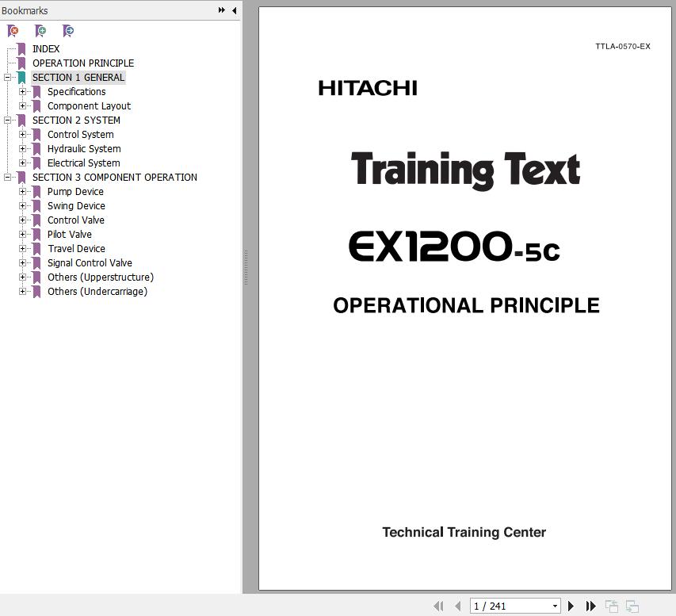Go to the first page
Viewport: 676px width, 616px height.
[438, 606]
